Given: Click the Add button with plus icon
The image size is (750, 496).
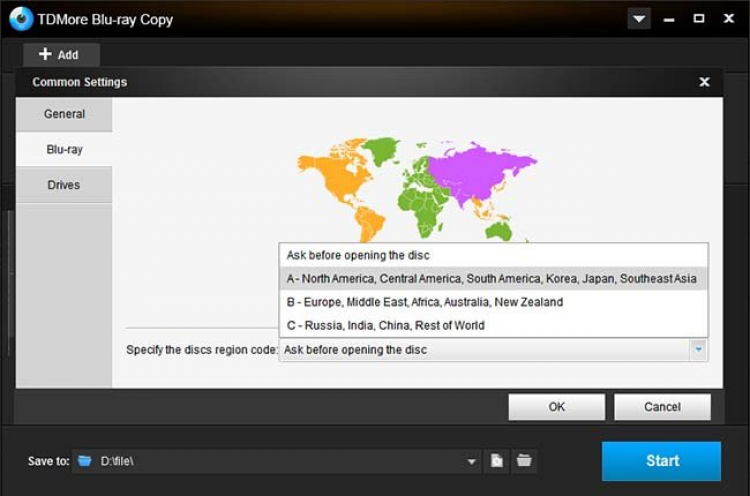Looking at the screenshot, I should [61, 55].
